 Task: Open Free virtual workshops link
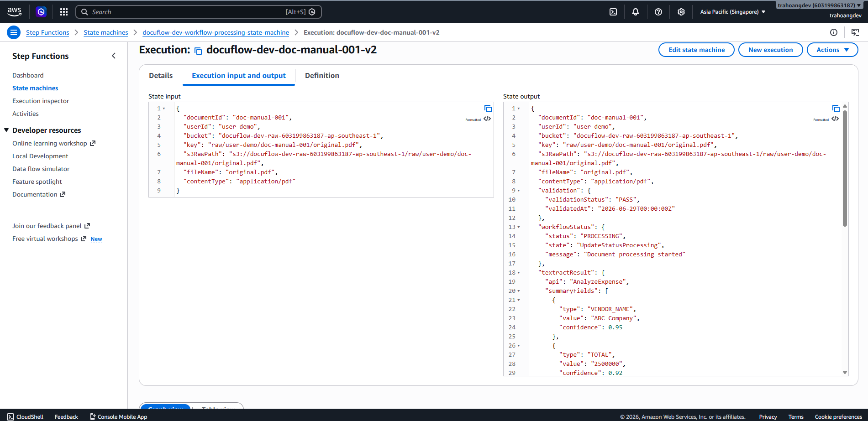pyautogui.click(x=49, y=239)
